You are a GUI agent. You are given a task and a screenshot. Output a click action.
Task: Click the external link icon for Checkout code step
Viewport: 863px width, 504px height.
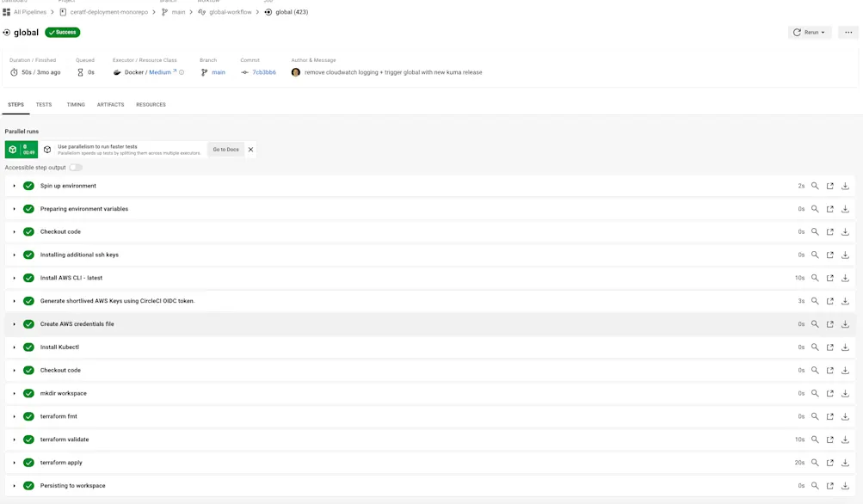pyautogui.click(x=829, y=231)
